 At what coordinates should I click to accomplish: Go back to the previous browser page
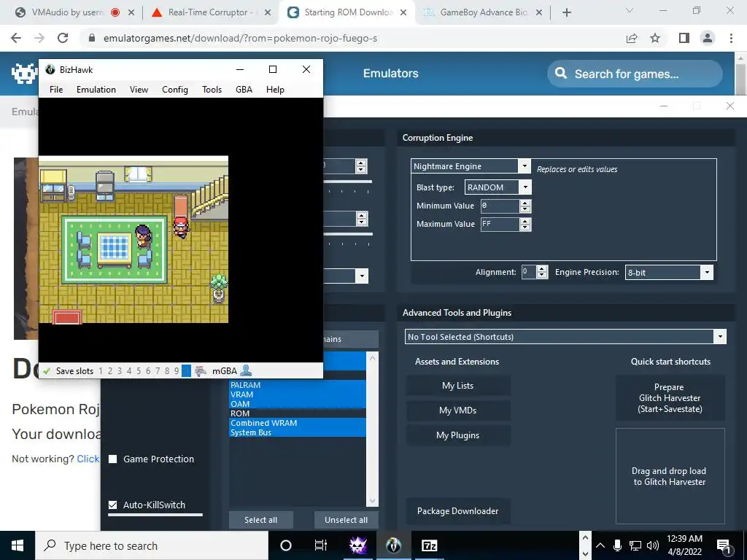16,38
